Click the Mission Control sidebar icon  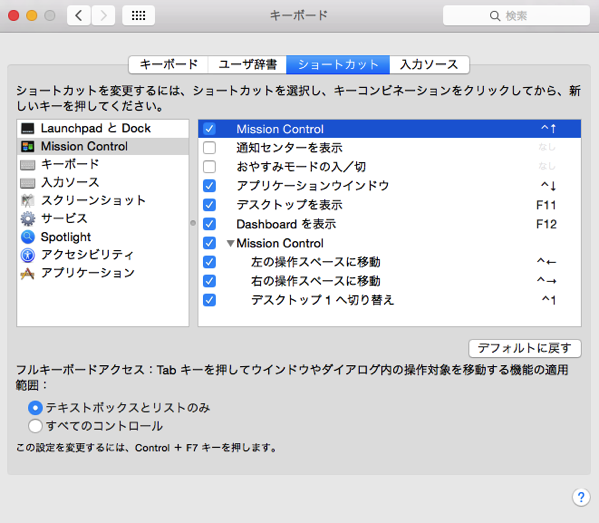coord(28,146)
